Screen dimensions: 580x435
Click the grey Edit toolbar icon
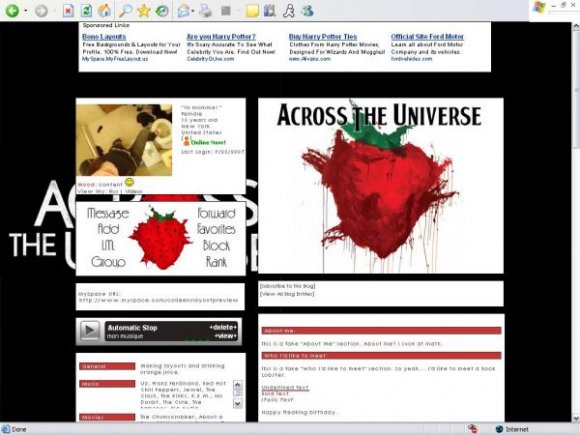(x=226, y=11)
